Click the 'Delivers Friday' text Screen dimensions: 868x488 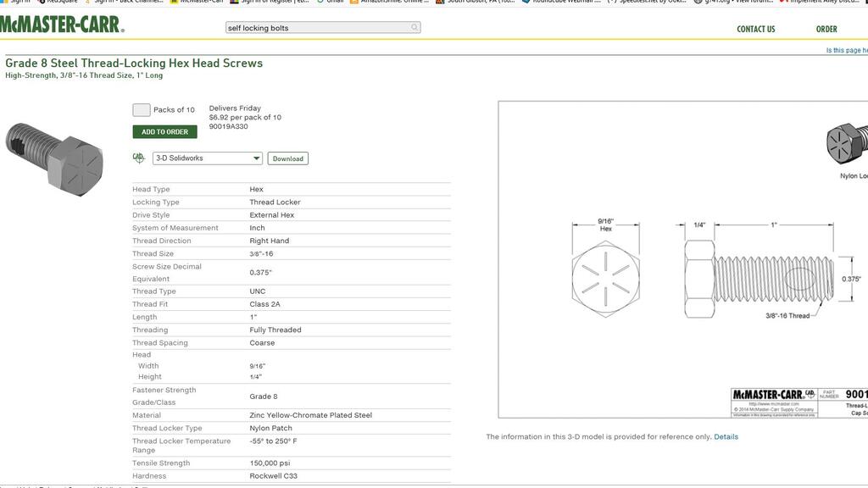click(x=235, y=108)
